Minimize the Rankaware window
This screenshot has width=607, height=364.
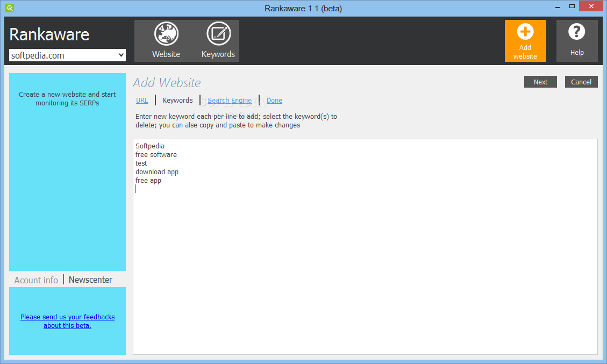click(x=558, y=6)
